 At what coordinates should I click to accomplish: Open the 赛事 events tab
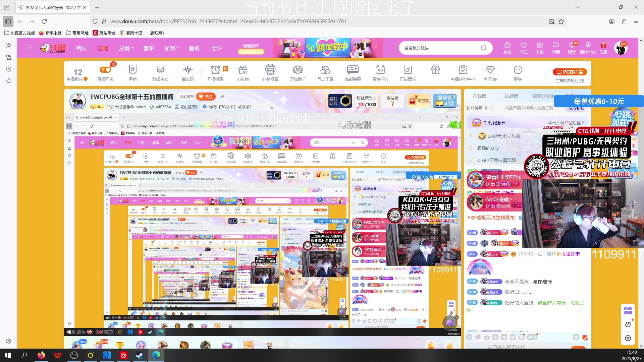pyautogui.click(x=149, y=48)
